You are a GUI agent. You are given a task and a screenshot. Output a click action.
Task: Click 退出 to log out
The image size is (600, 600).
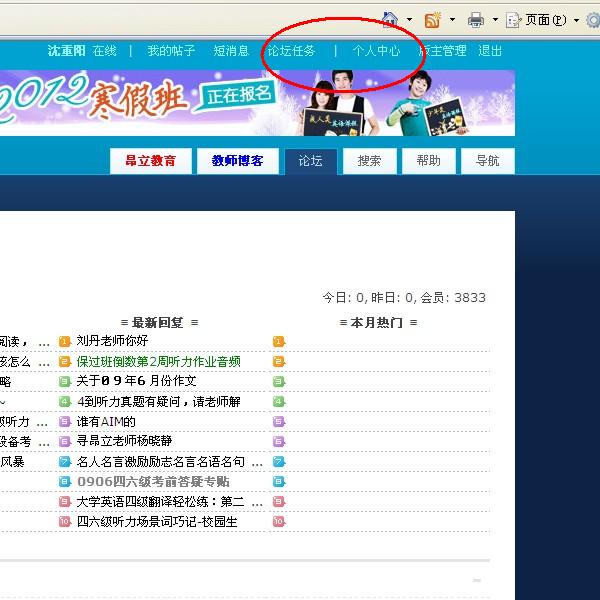[490, 51]
